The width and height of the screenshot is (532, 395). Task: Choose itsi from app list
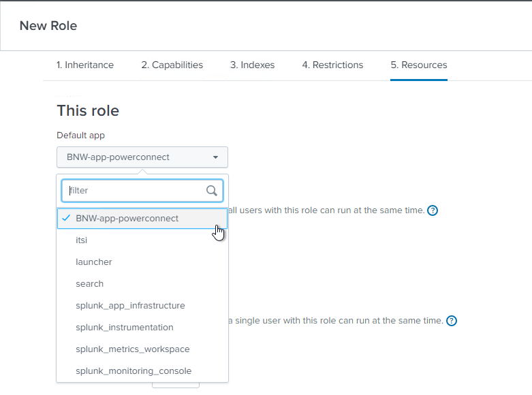pyautogui.click(x=82, y=240)
